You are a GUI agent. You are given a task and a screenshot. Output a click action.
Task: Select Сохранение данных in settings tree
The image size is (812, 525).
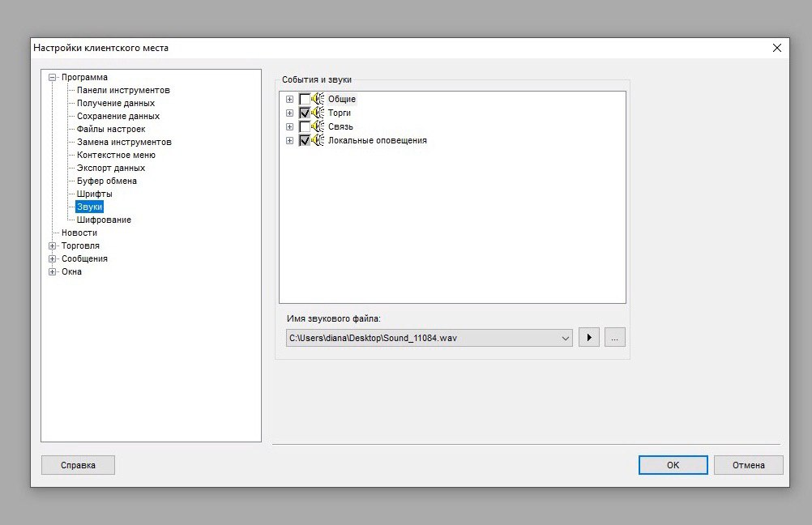[118, 116]
